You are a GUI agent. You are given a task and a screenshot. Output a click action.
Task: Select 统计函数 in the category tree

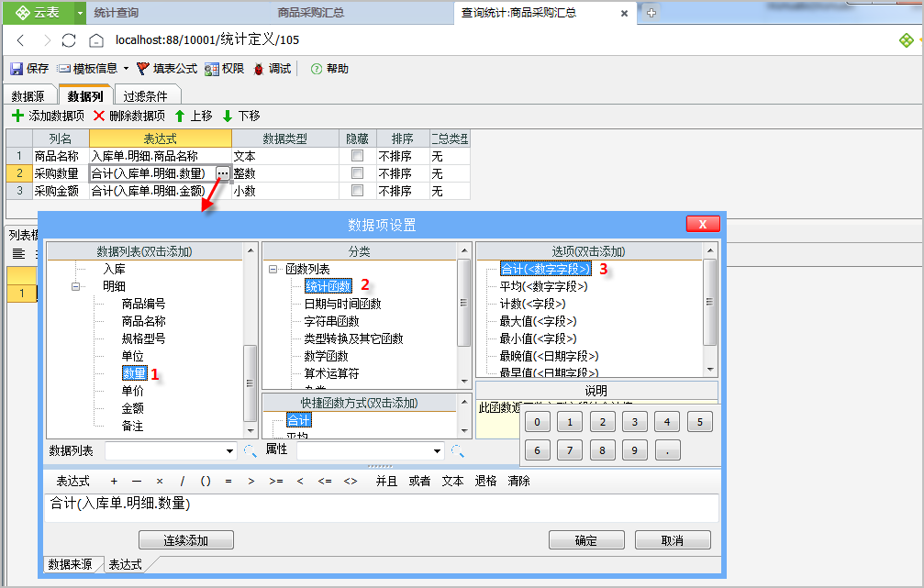coord(328,286)
